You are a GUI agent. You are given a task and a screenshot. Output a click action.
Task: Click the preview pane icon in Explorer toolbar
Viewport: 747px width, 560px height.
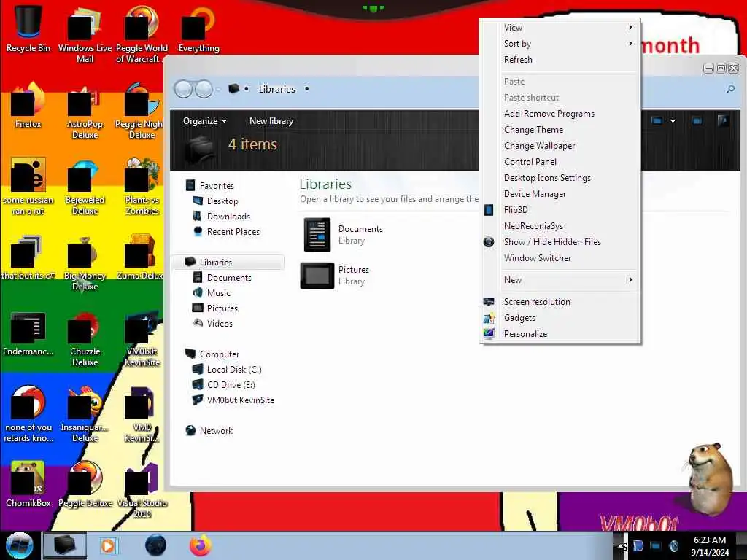[x=697, y=121]
